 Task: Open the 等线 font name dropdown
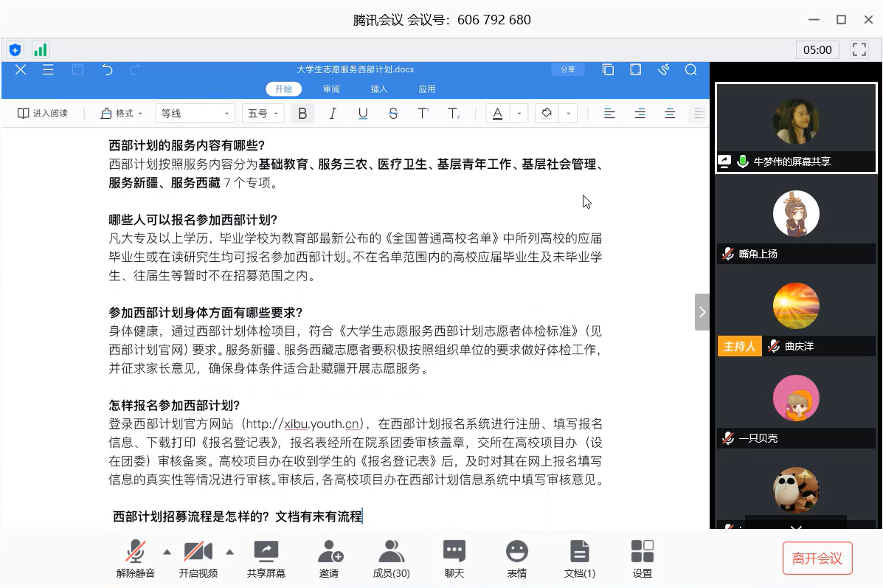tap(195, 114)
